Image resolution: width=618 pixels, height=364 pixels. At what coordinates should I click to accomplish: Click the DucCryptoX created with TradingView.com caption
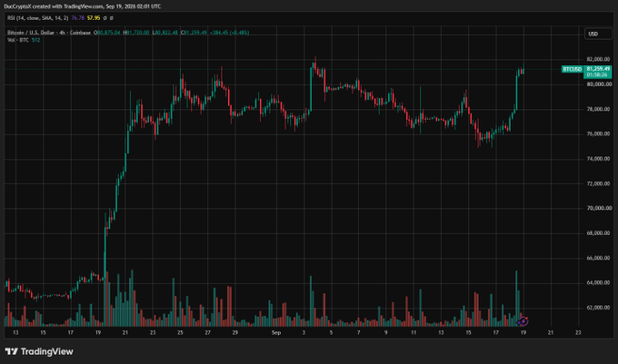83,6
